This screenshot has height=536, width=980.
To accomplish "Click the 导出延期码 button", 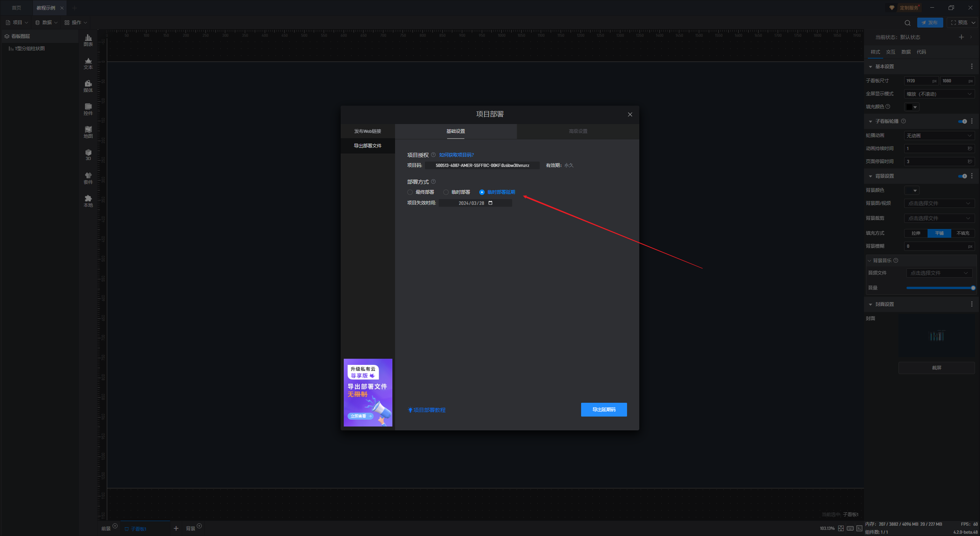I will [x=604, y=410].
